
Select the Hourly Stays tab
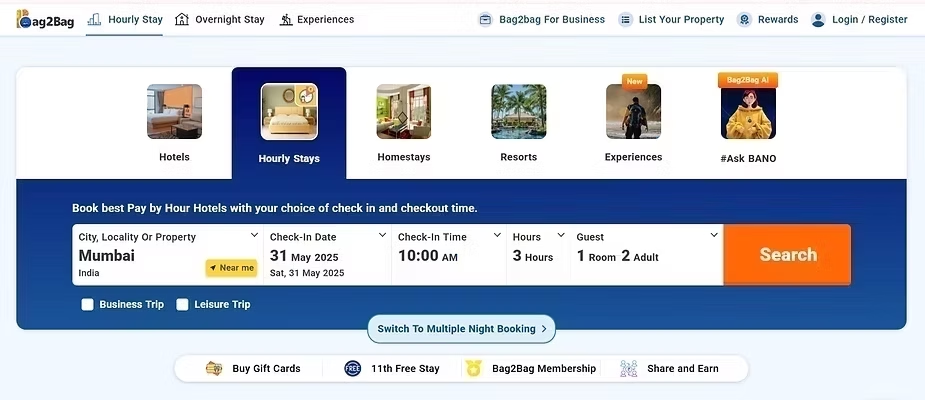tap(289, 123)
